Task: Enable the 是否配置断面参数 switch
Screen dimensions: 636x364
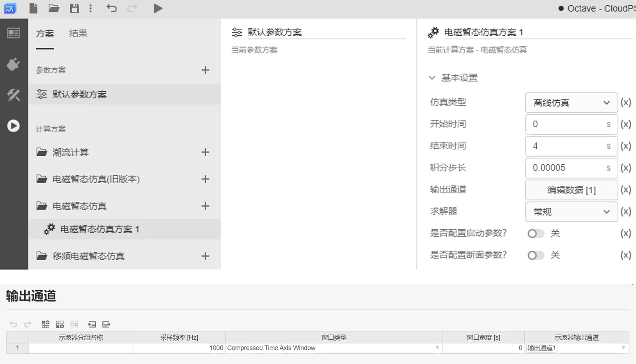Action: coord(535,255)
